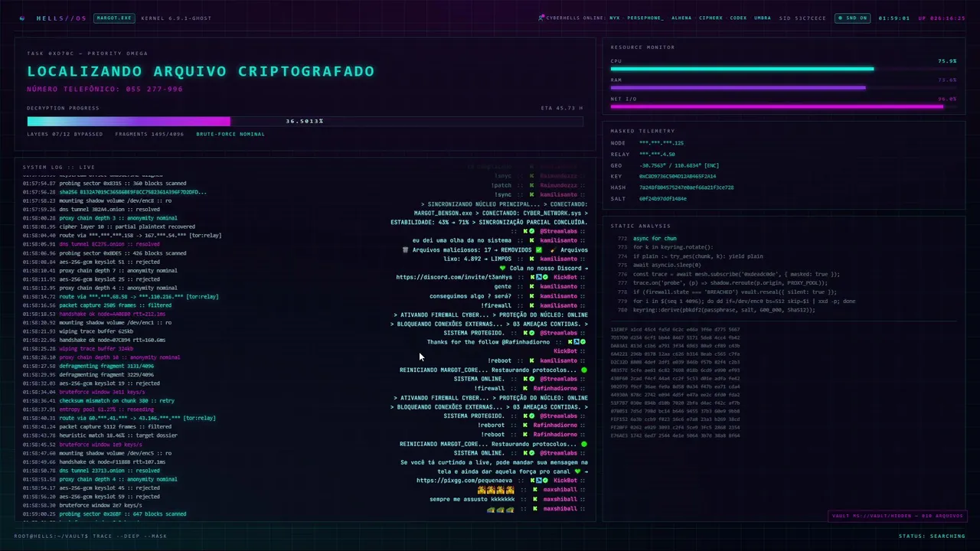Click the 'ETA 45.73 H' readout
Image resolution: width=980 pixels, height=551 pixels.
tap(561, 108)
